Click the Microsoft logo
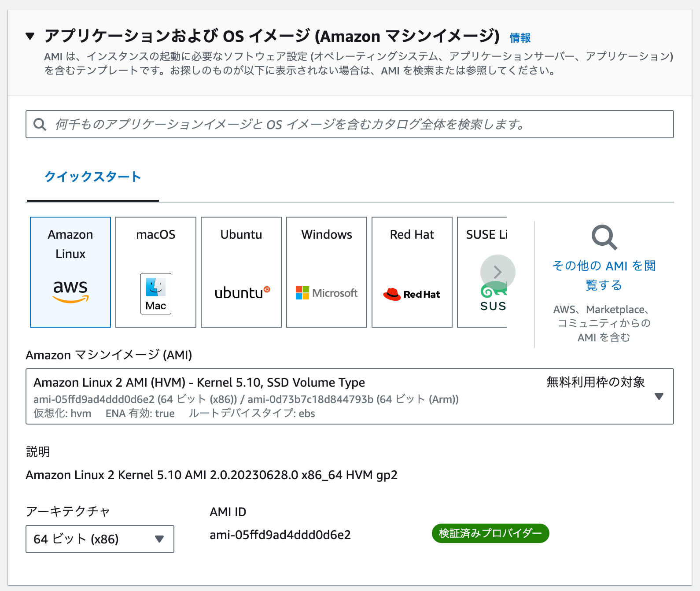 (327, 293)
